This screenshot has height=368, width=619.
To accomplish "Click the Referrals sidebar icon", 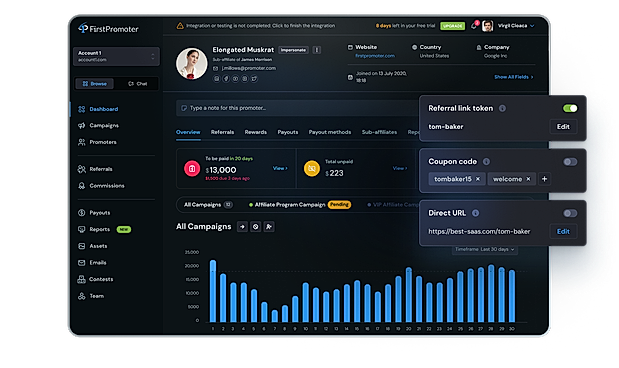I will 82,169.
